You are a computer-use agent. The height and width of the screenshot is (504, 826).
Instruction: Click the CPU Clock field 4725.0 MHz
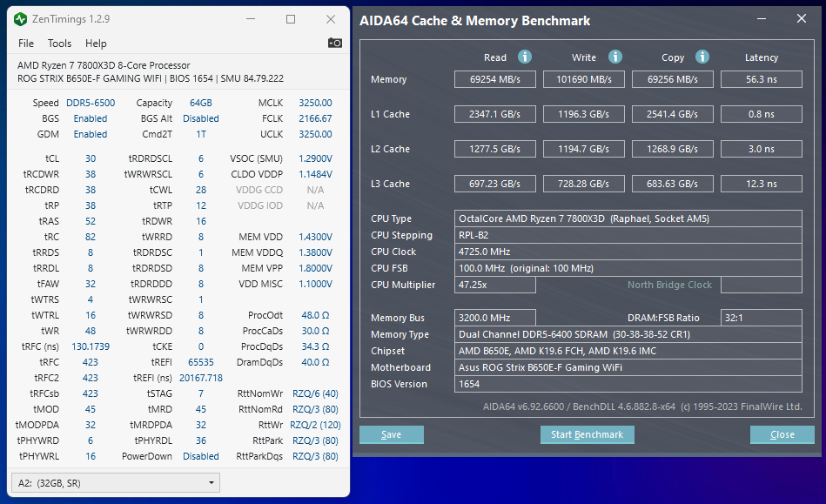pos(628,252)
